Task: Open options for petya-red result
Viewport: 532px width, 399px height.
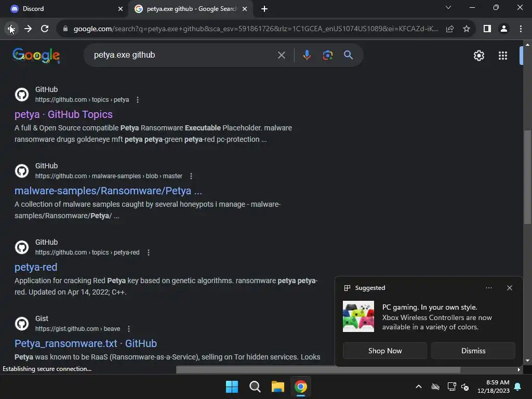Action: coord(148,252)
